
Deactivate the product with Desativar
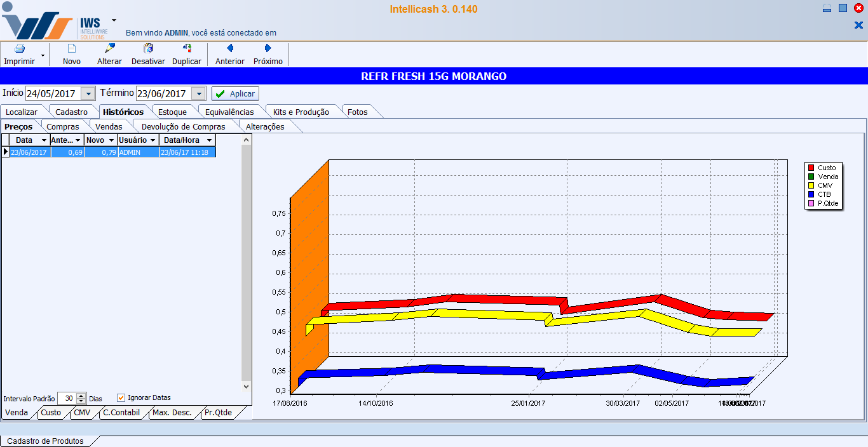coord(148,55)
